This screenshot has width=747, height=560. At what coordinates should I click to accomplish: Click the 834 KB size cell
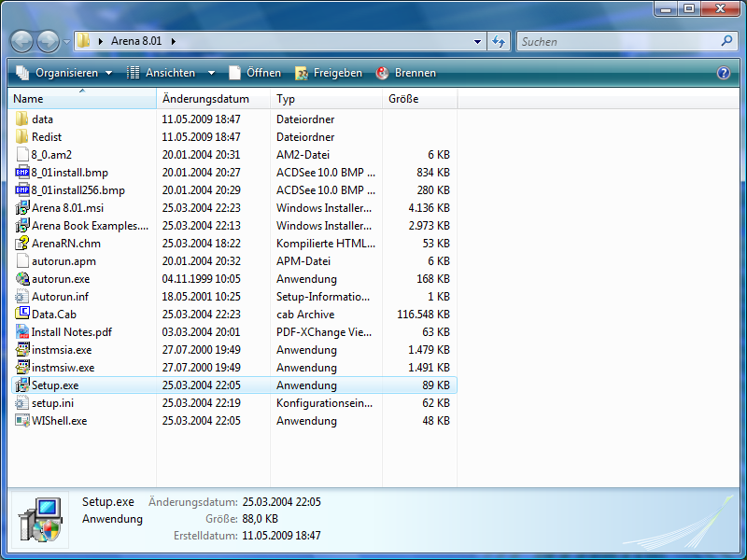tap(433, 173)
